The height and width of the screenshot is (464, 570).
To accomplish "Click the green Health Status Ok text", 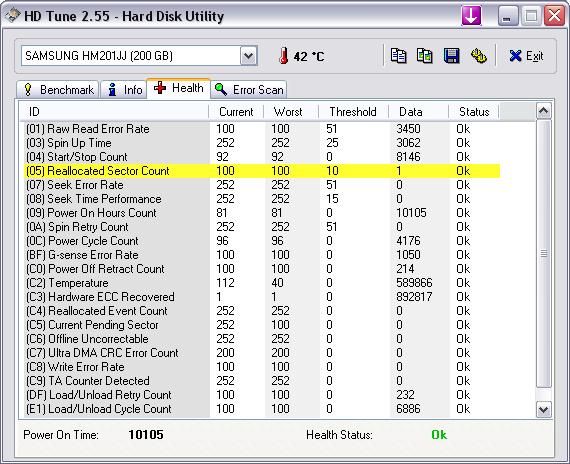I will (439, 435).
